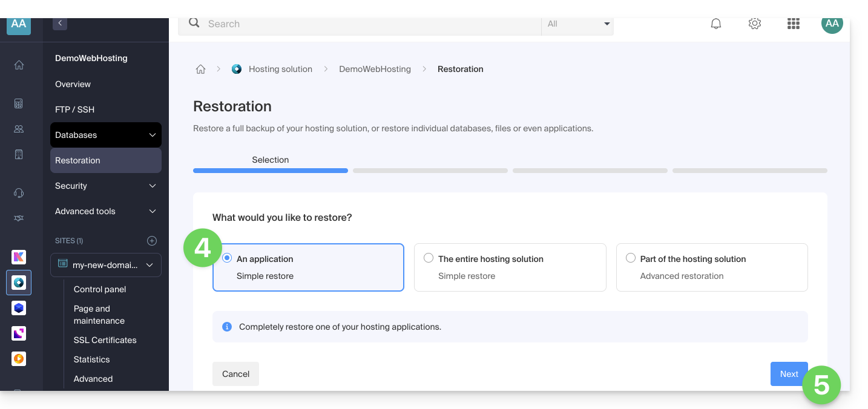Click the home icon in breadcrumb

(200, 69)
